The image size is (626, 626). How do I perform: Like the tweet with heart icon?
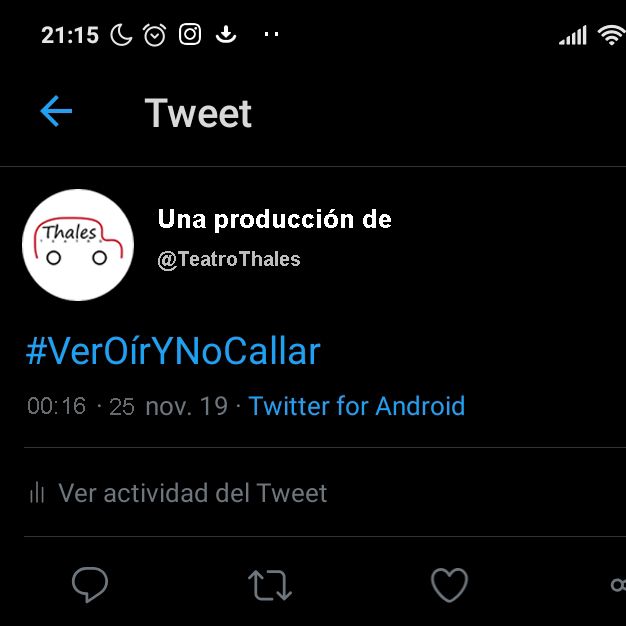(449, 585)
